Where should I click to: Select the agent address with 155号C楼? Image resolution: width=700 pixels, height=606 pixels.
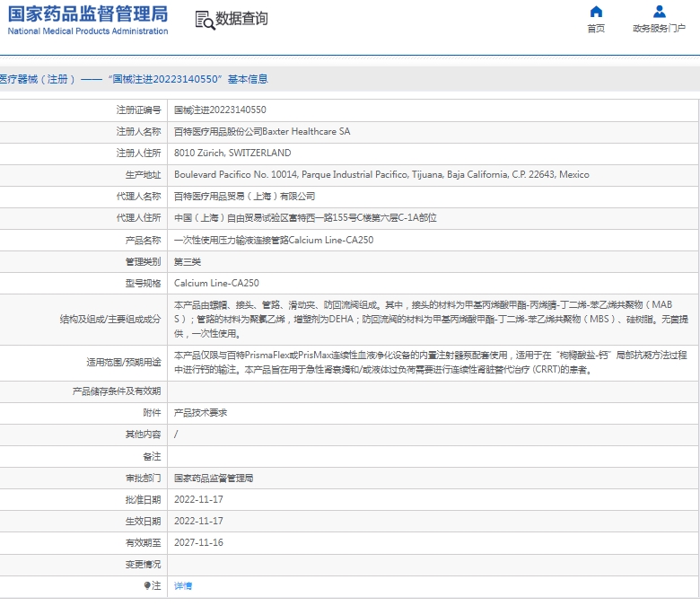tap(305, 218)
